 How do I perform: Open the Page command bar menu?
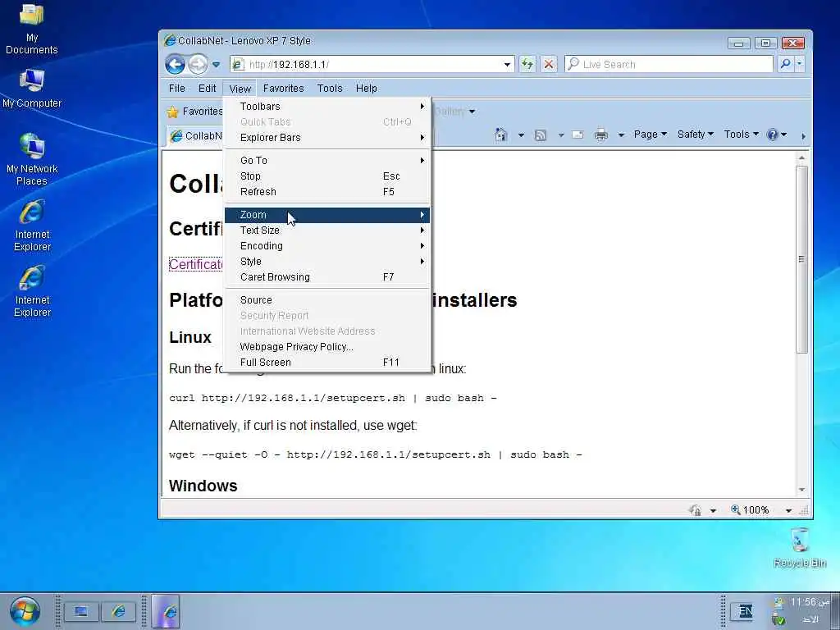click(x=650, y=135)
